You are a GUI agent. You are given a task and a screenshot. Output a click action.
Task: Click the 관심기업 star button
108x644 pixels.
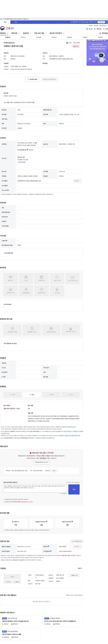[8, 582]
